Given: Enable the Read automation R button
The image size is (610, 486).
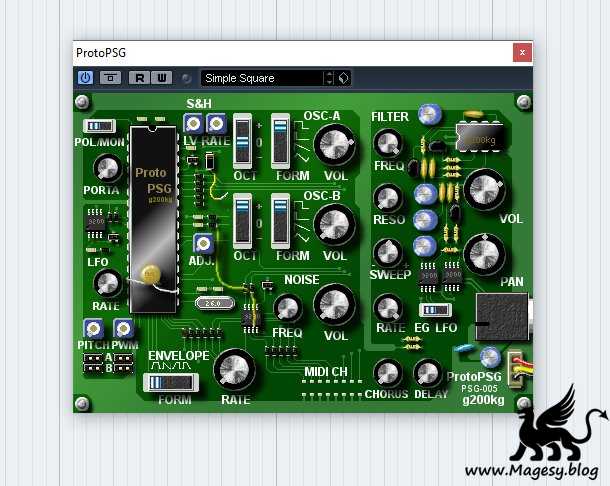Looking at the screenshot, I should [x=139, y=78].
